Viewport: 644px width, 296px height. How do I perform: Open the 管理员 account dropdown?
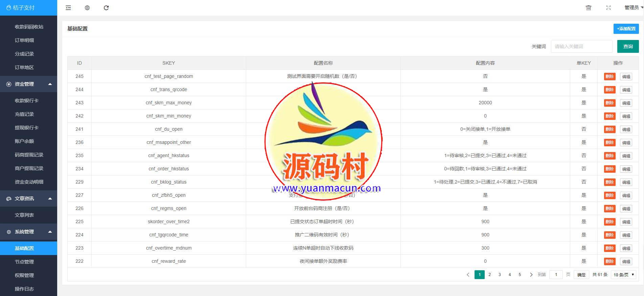point(634,7)
